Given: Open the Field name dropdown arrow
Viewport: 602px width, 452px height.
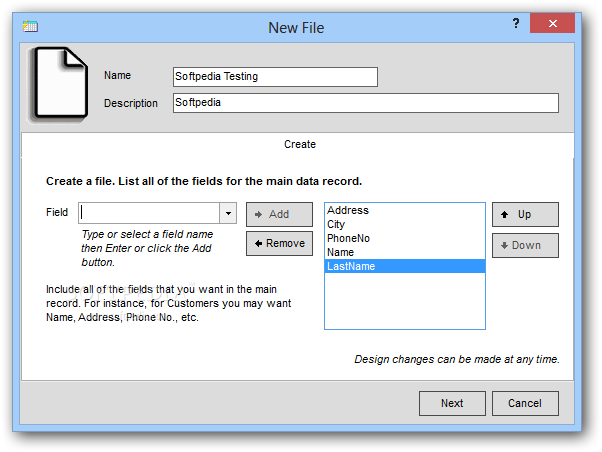Looking at the screenshot, I should tap(228, 213).
